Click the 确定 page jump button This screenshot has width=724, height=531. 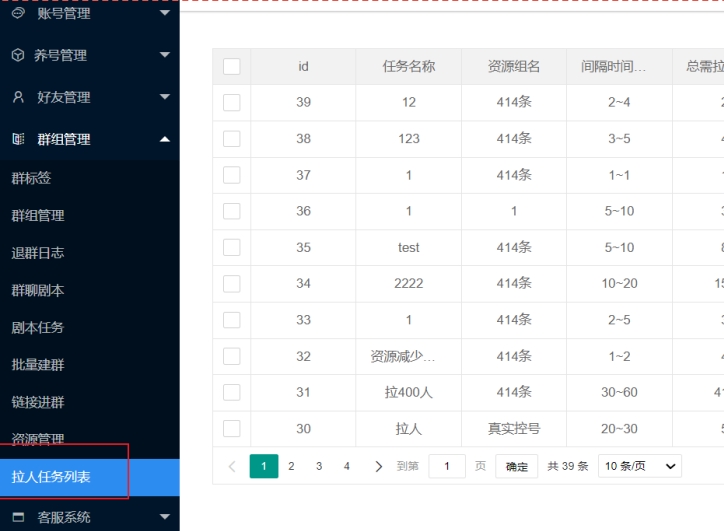(517, 466)
